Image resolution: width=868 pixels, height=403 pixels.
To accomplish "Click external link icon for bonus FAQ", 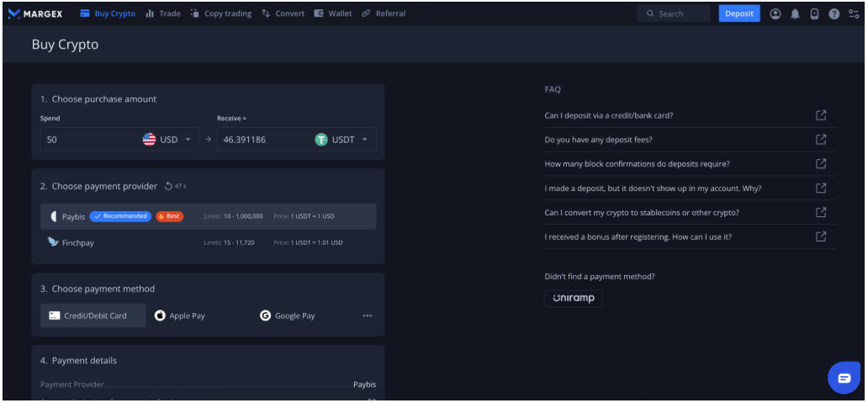I will [x=821, y=236].
